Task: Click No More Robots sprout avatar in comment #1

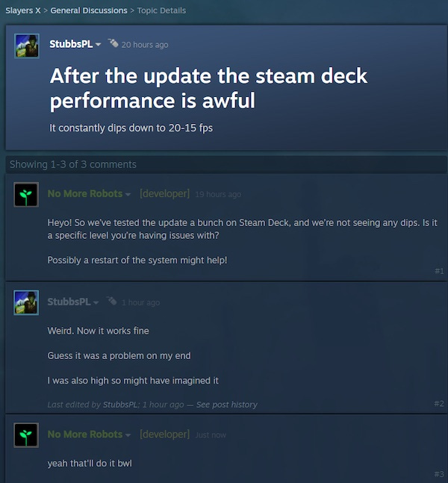Action: tap(26, 195)
